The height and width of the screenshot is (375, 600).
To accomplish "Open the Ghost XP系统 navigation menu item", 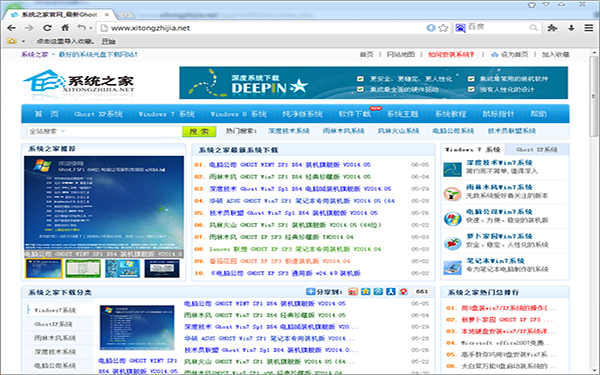I will tap(98, 114).
